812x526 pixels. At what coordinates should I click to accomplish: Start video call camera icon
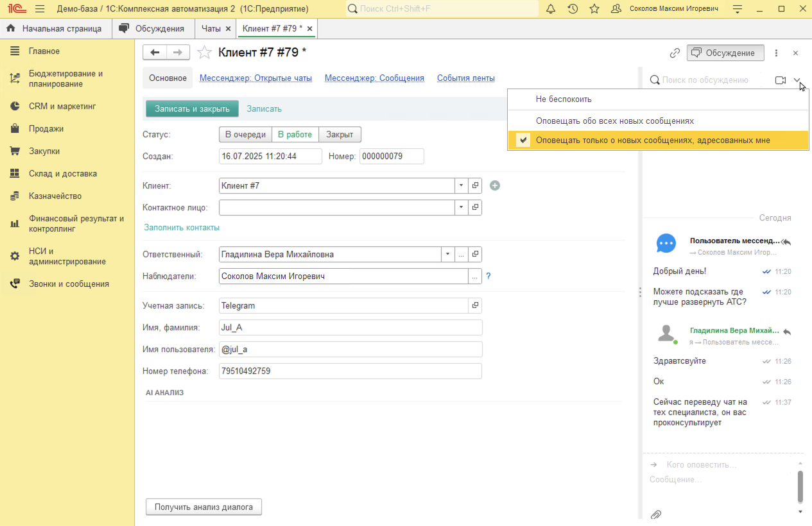(x=781, y=80)
